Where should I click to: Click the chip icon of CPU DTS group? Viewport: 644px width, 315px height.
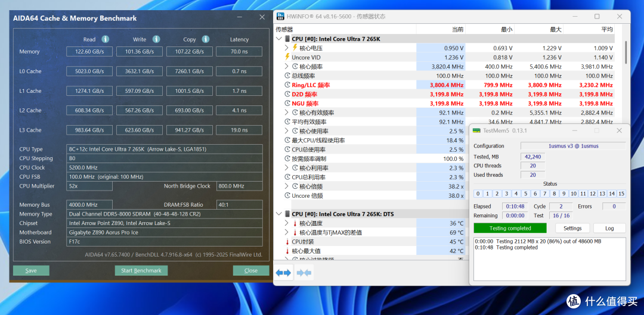pyautogui.click(x=287, y=214)
